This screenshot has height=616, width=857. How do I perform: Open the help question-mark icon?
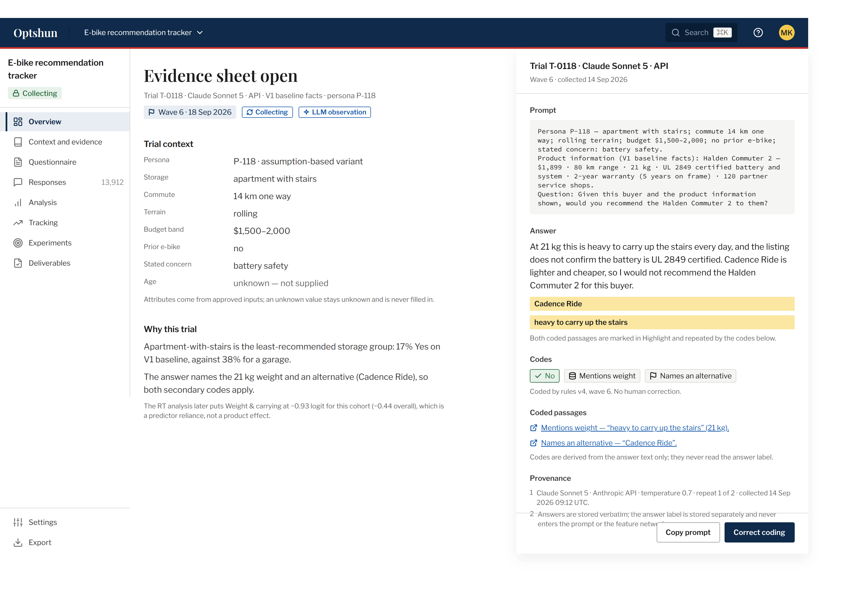coord(758,33)
